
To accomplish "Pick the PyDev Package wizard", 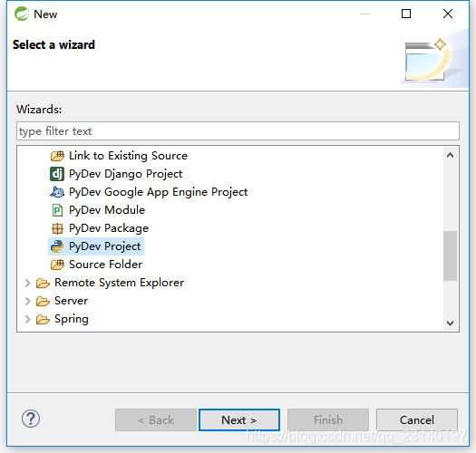I will tap(109, 228).
